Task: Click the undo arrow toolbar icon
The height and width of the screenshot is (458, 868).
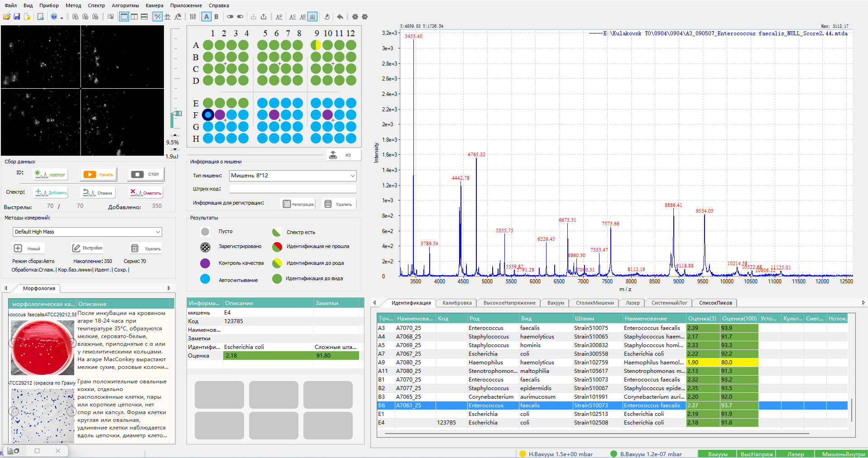Action: 340,17
